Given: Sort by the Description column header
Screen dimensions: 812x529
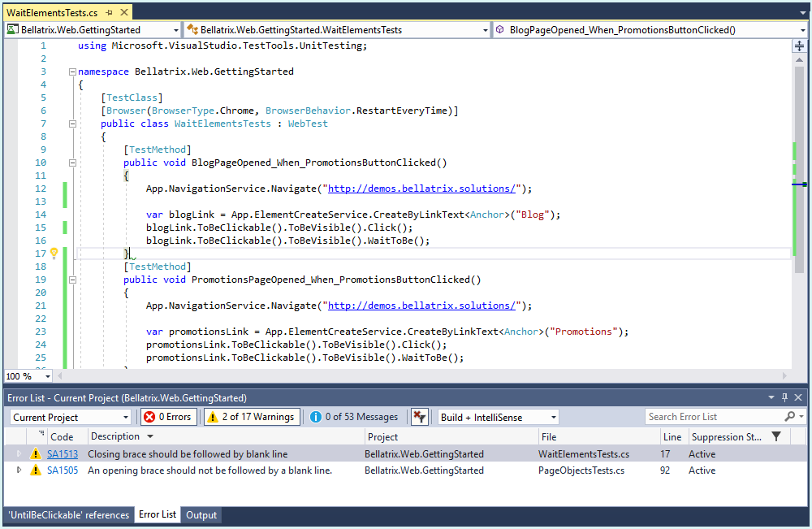Looking at the screenshot, I should point(226,437).
